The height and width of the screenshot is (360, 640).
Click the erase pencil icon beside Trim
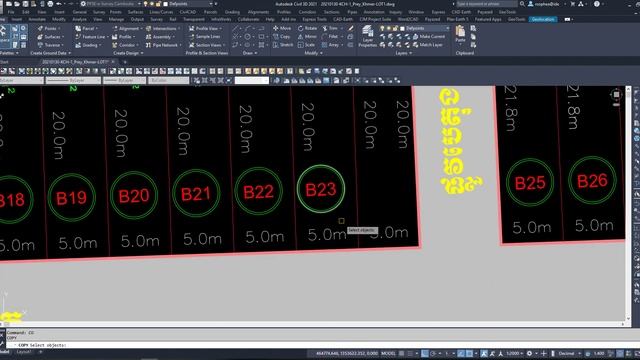point(350,28)
